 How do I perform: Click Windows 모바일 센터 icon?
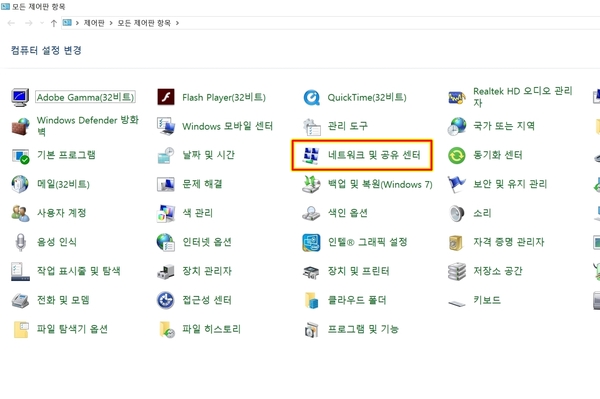166,126
